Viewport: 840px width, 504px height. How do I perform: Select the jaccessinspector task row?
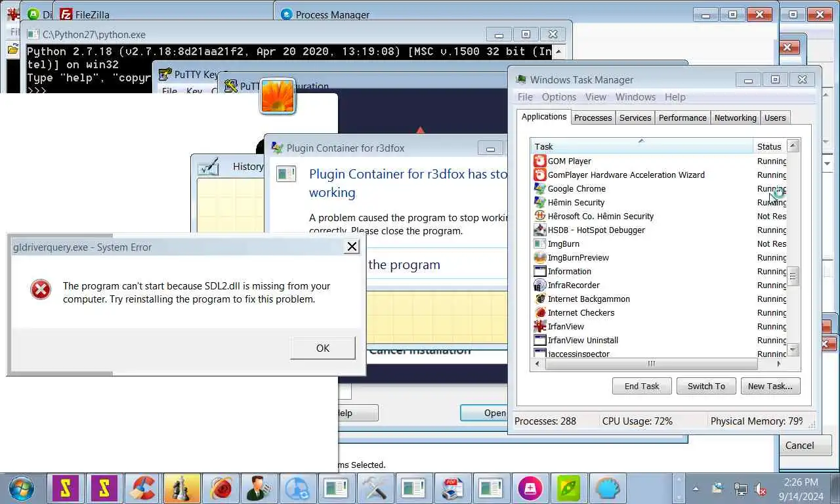point(658,354)
